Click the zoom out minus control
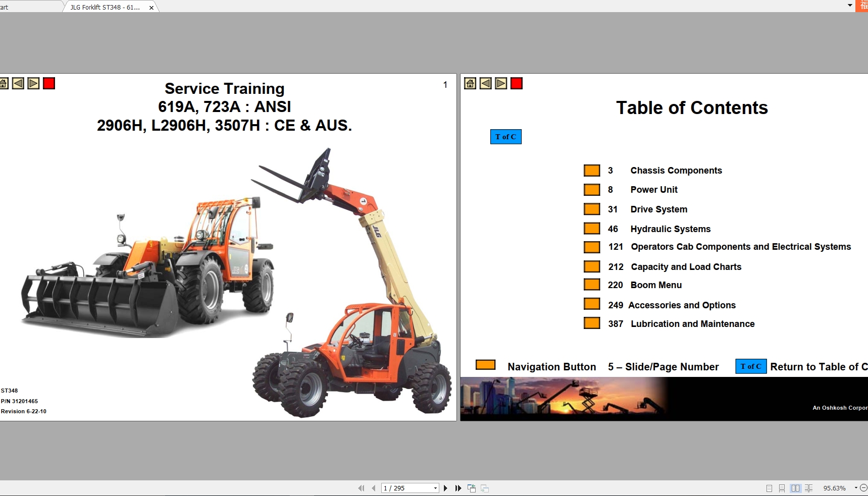This screenshot has height=496, width=868. [864, 488]
